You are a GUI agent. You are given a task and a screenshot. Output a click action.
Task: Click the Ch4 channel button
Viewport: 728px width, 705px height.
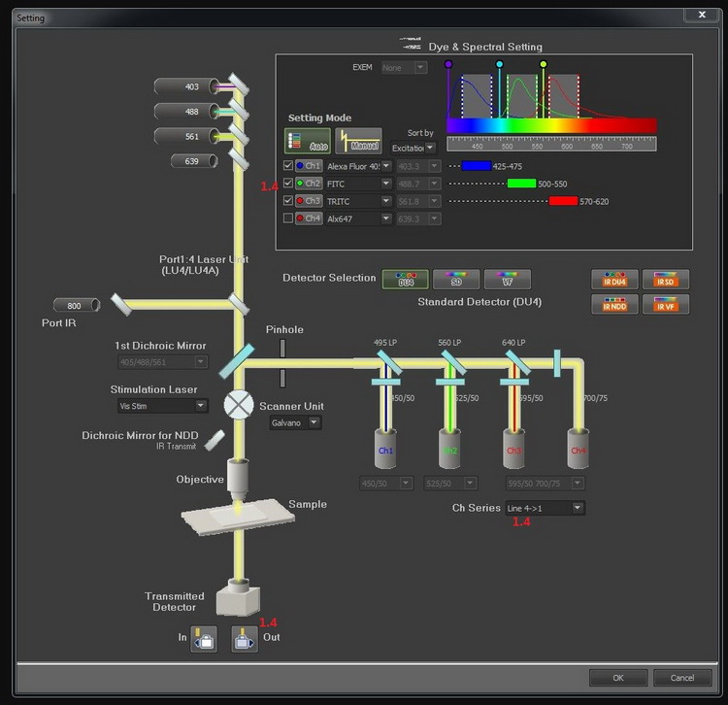point(309,218)
